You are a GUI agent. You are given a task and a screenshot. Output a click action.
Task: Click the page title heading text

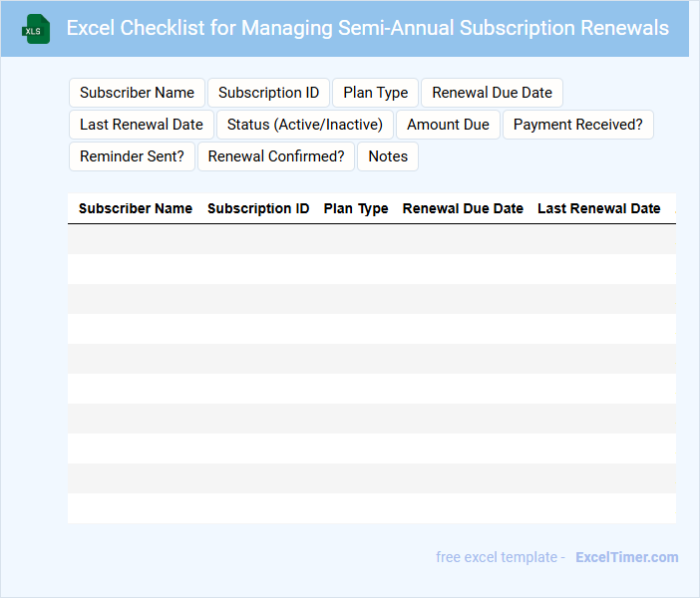[x=367, y=28]
